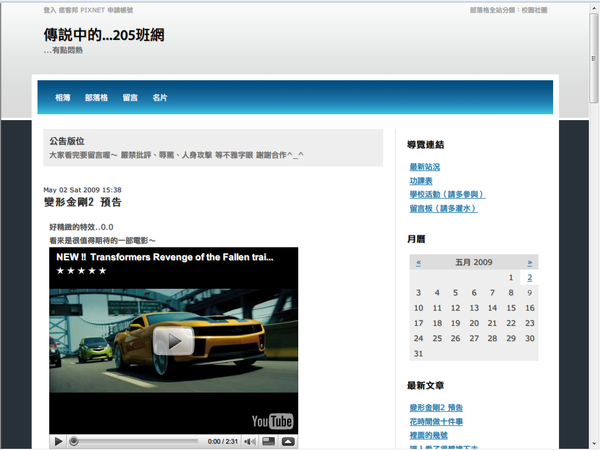Click calendar day 31
Viewport: 600px width, 450px height.
[418, 354]
